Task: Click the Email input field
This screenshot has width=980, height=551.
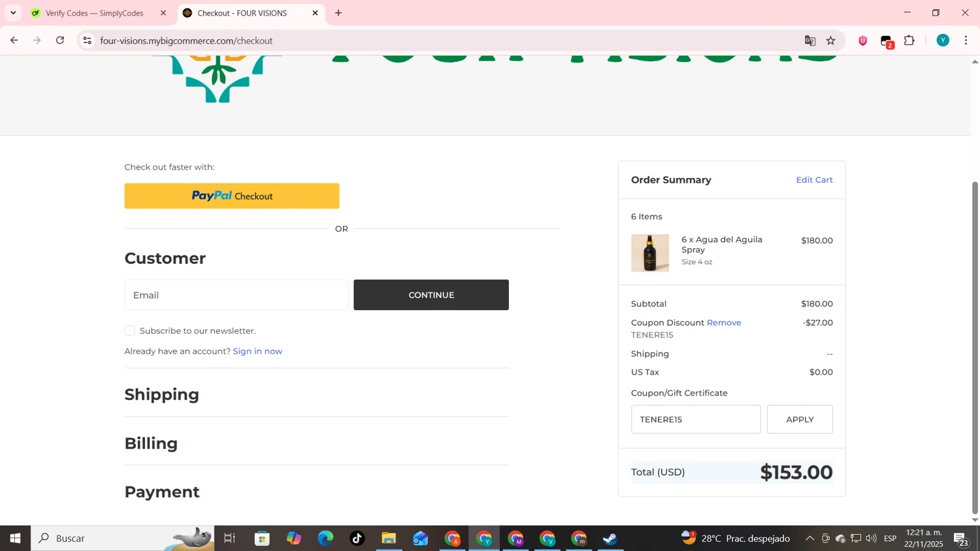Action: pyautogui.click(x=237, y=295)
